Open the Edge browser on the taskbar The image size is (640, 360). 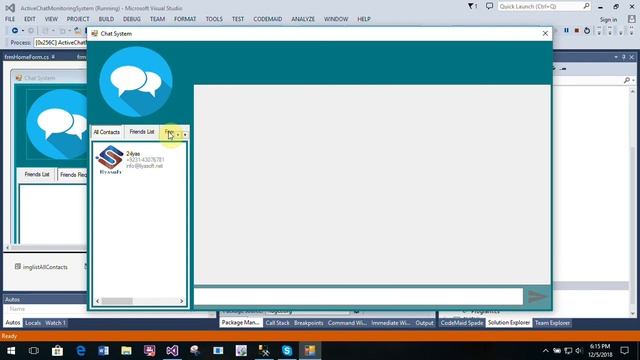[x=80, y=351]
